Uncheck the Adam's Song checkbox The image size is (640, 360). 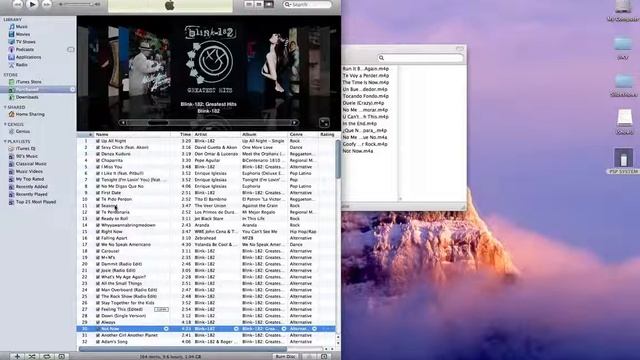(x=98, y=342)
